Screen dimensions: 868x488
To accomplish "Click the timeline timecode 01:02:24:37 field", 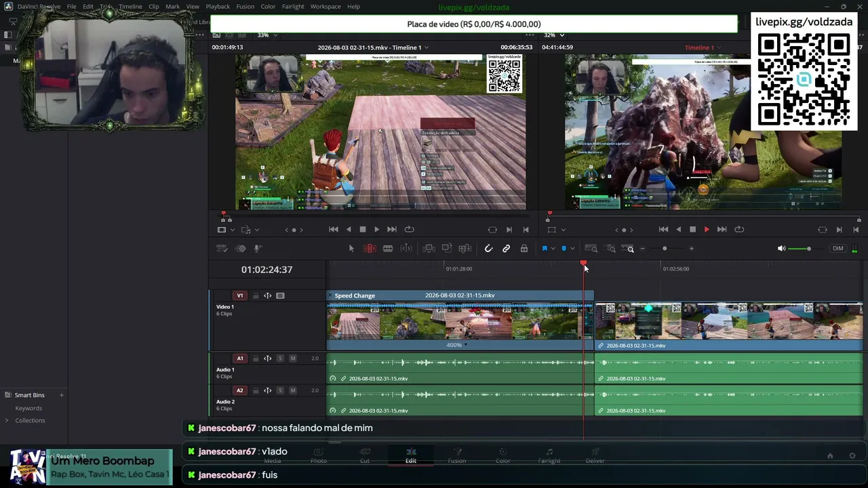I will point(267,270).
